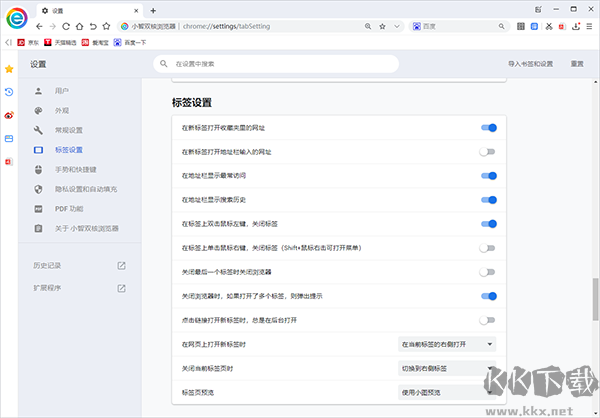
Task: Open history from the blue clock sidebar icon
Action: [x=9, y=92]
